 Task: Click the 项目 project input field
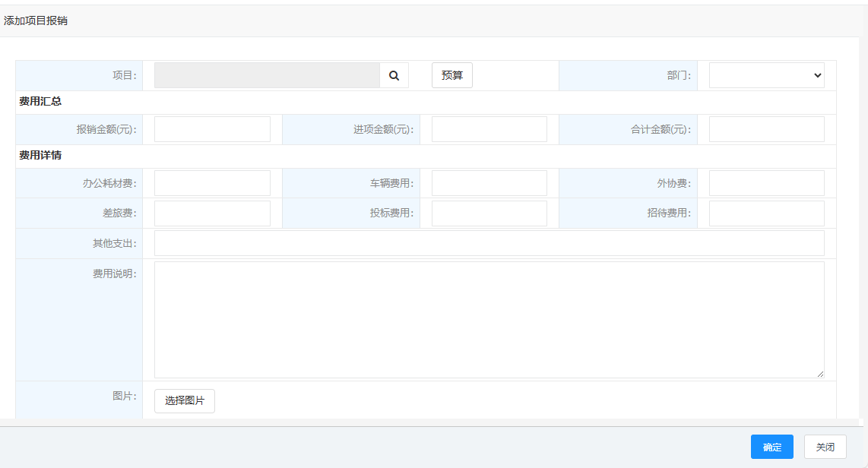point(267,76)
